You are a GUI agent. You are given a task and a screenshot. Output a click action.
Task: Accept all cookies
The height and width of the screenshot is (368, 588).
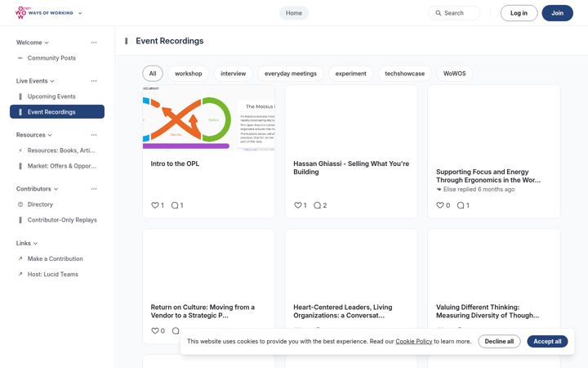(547, 341)
